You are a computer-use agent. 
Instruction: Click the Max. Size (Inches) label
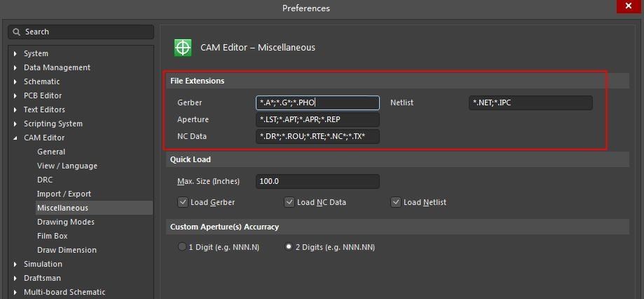tap(208, 181)
